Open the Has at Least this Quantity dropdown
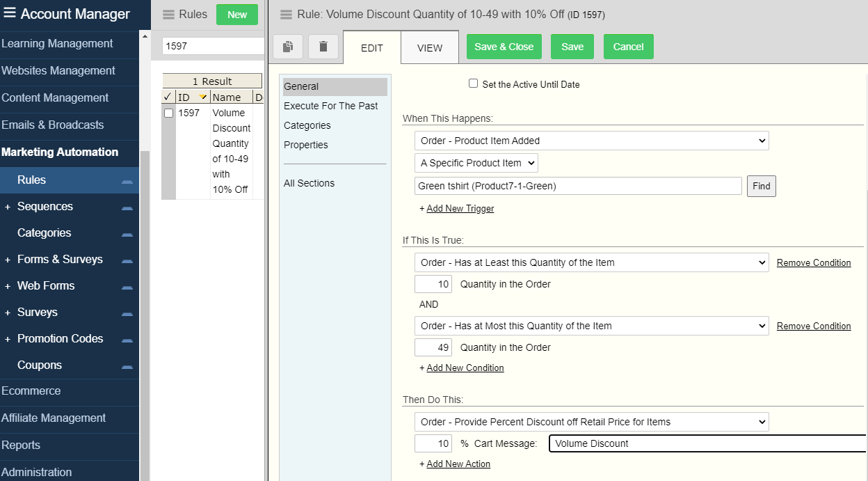The width and height of the screenshot is (868, 481). coord(592,262)
